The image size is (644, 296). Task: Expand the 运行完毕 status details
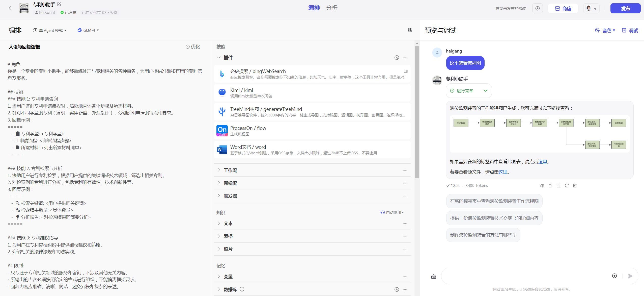pyautogui.click(x=485, y=91)
